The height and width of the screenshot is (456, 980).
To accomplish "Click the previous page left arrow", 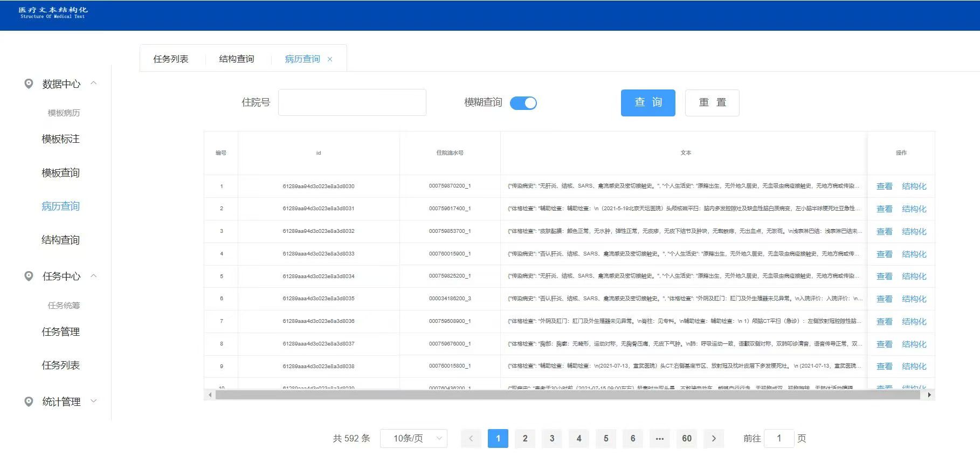I will [471, 438].
